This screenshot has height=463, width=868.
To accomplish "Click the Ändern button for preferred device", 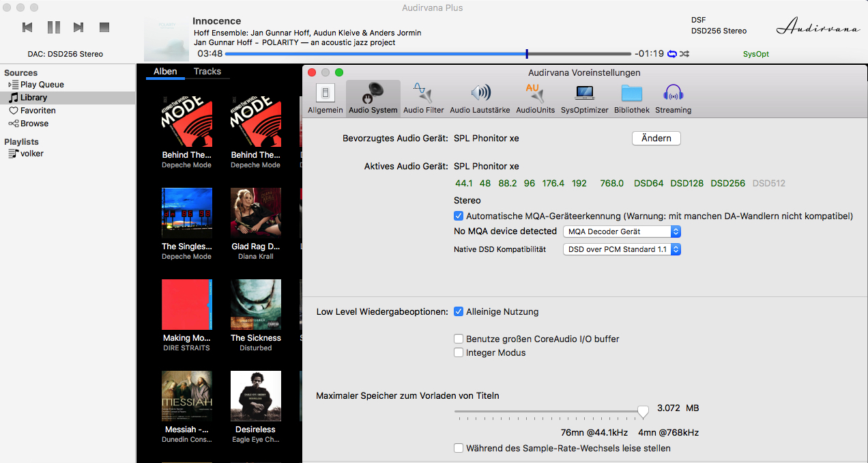I will (x=656, y=138).
